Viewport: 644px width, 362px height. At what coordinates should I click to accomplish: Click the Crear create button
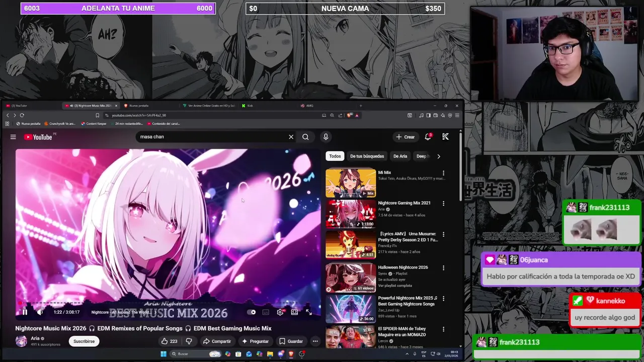(x=405, y=137)
